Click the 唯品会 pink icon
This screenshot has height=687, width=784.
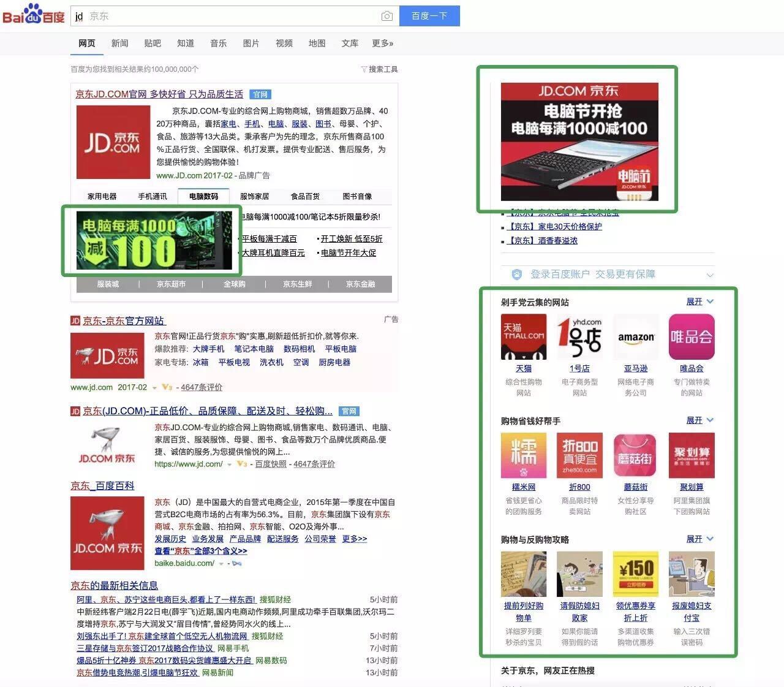pyautogui.click(x=692, y=337)
